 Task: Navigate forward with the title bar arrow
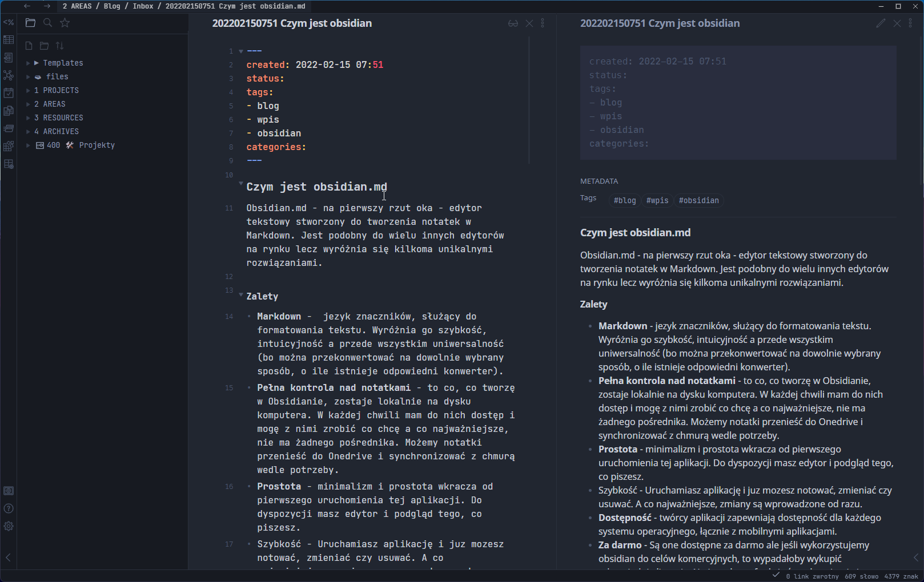pyautogui.click(x=47, y=6)
